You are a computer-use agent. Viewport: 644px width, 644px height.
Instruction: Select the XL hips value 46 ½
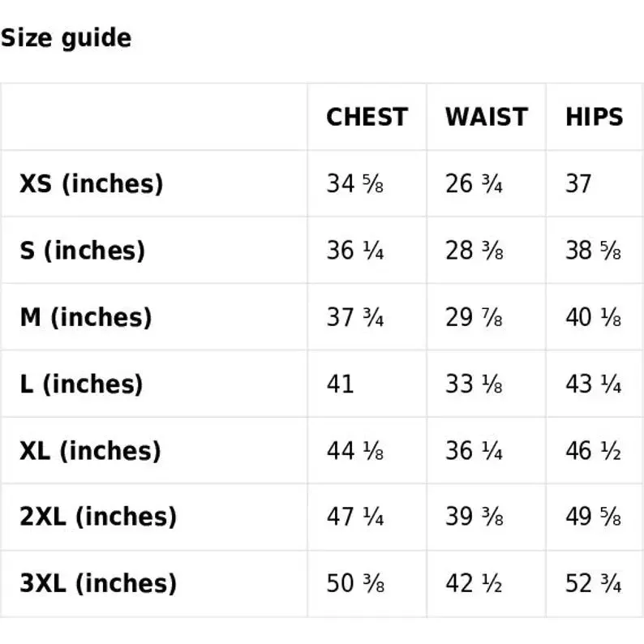click(x=593, y=451)
